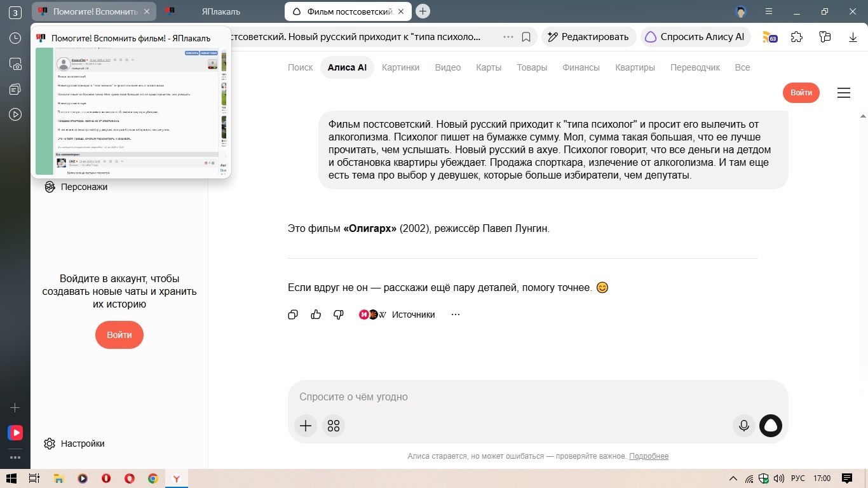Viewport: 868px width, 488px height.
Task: Attach a file with the plus button
Action: click(x=306, y=426)
